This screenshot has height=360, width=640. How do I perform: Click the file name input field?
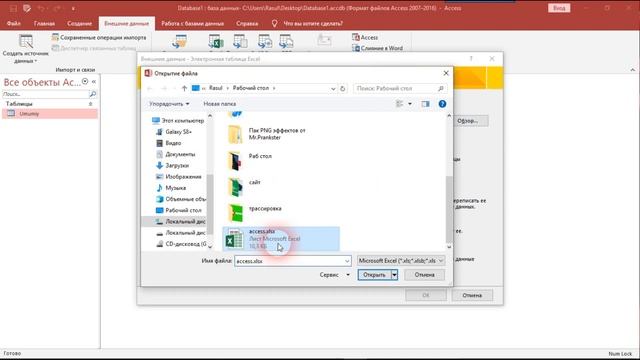(x=289, y=261)
